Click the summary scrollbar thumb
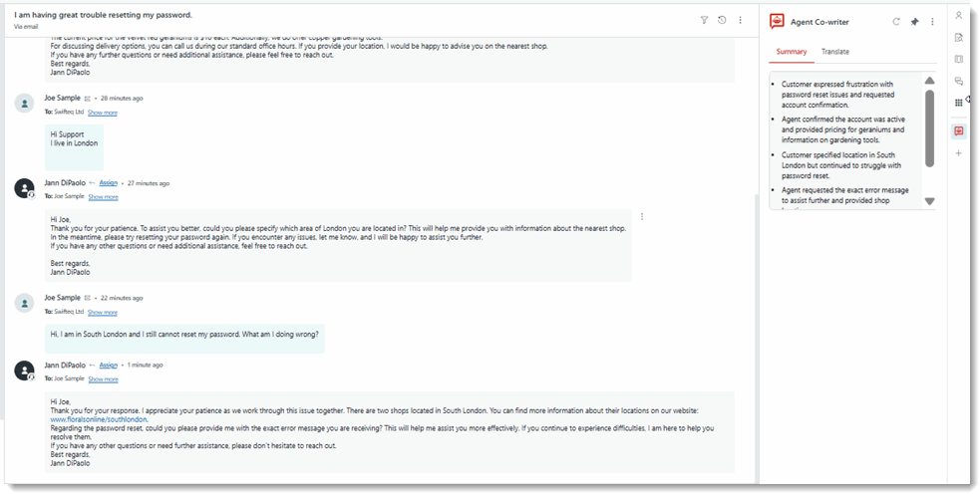Screen dimensions: 980x494 click(929, 128)
